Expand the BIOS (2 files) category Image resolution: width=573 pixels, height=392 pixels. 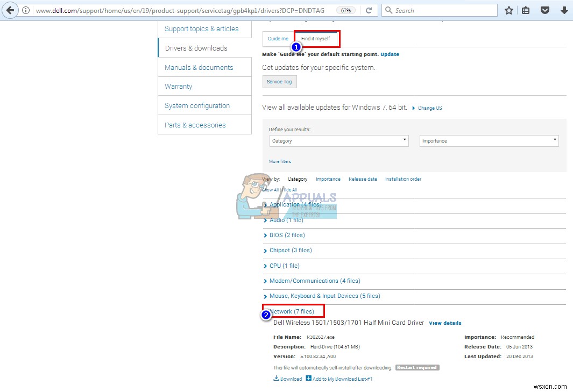[x=287, y=236]
